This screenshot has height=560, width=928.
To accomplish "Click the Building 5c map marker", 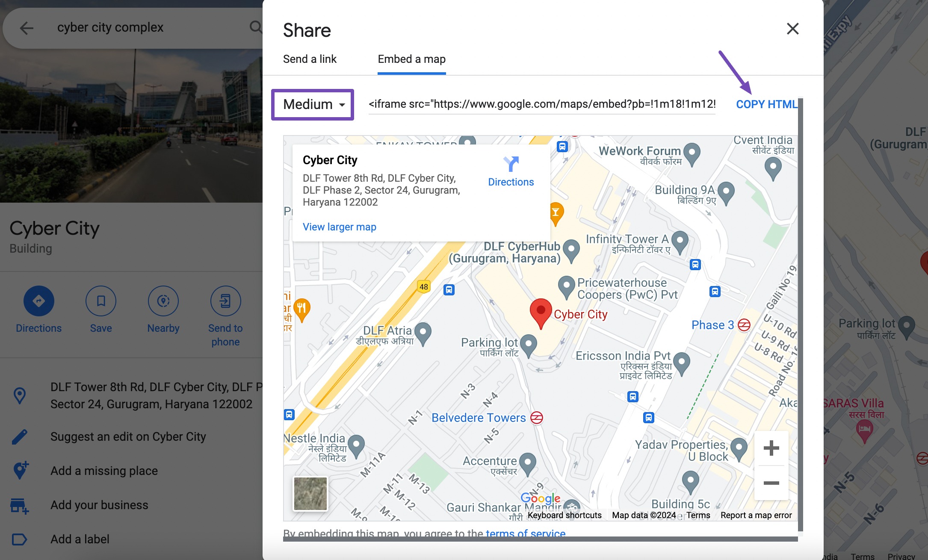I will [691, 482].
